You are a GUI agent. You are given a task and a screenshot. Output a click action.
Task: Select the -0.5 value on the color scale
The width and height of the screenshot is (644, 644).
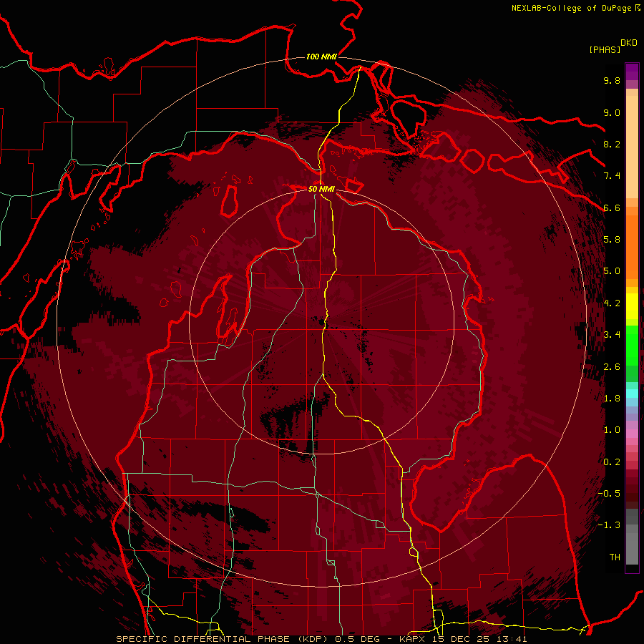[609, 494]
